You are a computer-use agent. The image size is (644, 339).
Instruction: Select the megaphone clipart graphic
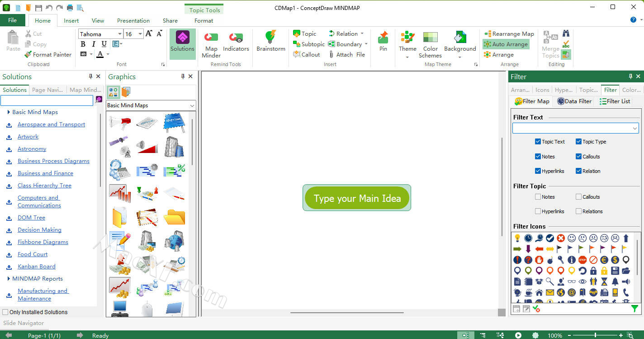[120, 123]
